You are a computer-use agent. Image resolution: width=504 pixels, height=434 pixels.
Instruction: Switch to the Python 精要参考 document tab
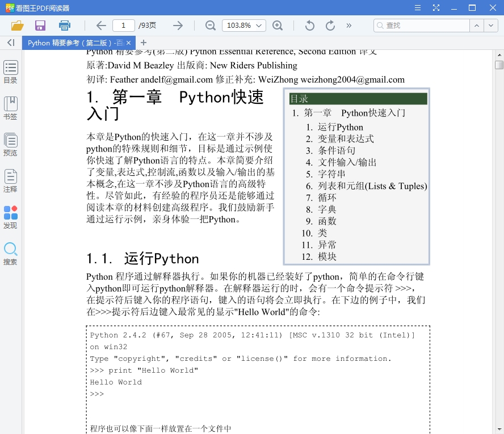coord(75,43)
